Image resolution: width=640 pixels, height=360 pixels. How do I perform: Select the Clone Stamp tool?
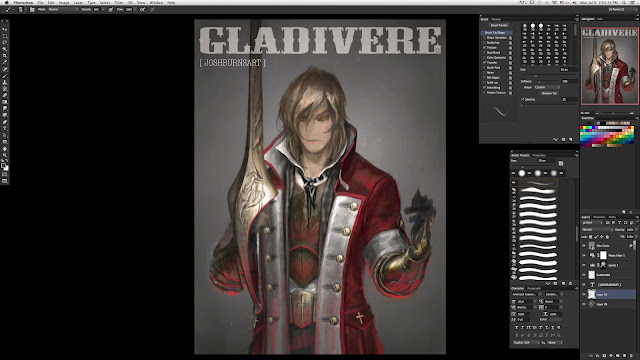[4, 82]
